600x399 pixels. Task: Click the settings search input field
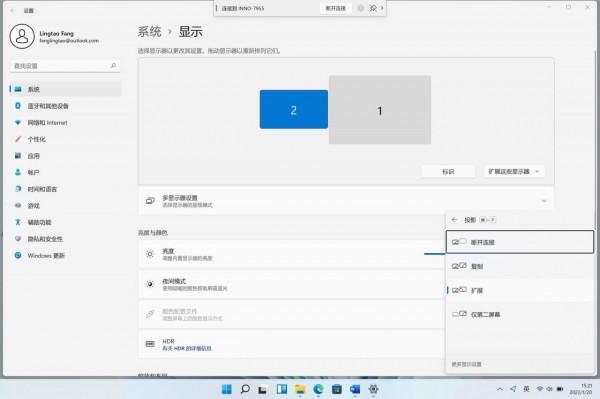pos(65,66)
